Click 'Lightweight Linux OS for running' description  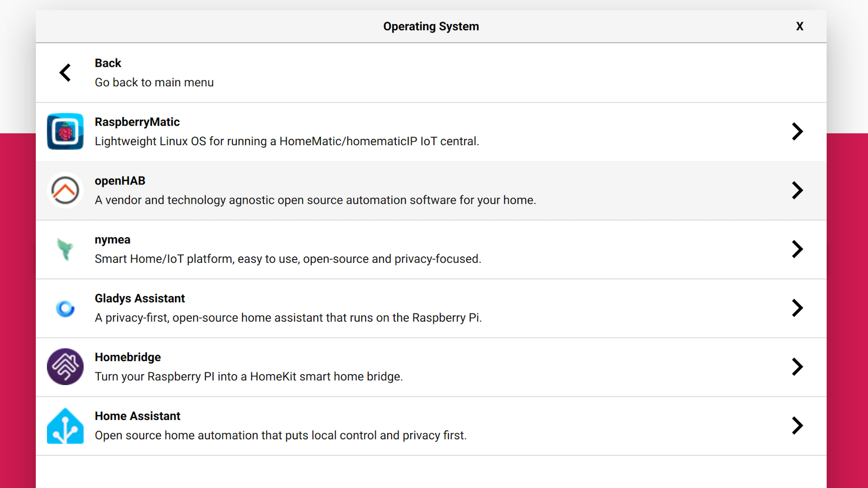point(287,141)
